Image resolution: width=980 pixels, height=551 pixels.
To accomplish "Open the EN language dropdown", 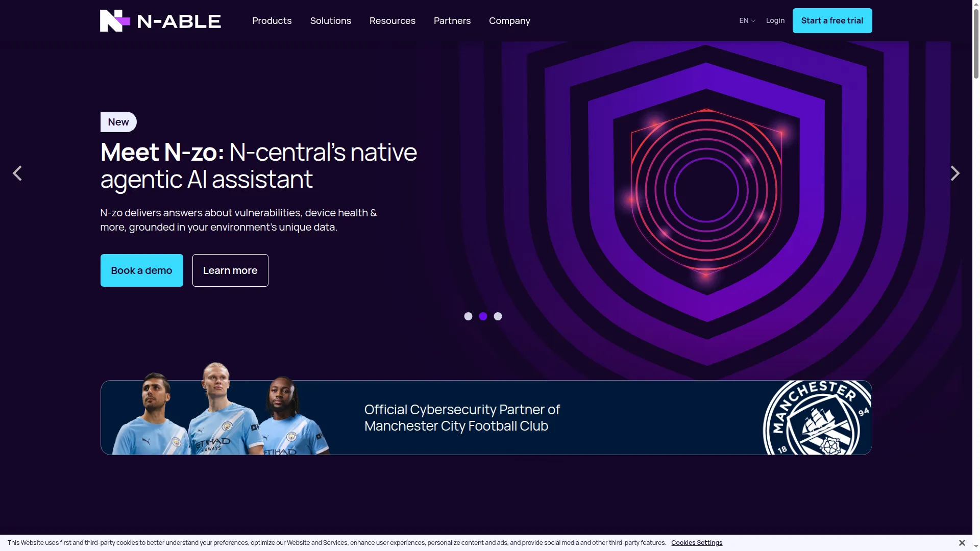I will tap(747, 21).
